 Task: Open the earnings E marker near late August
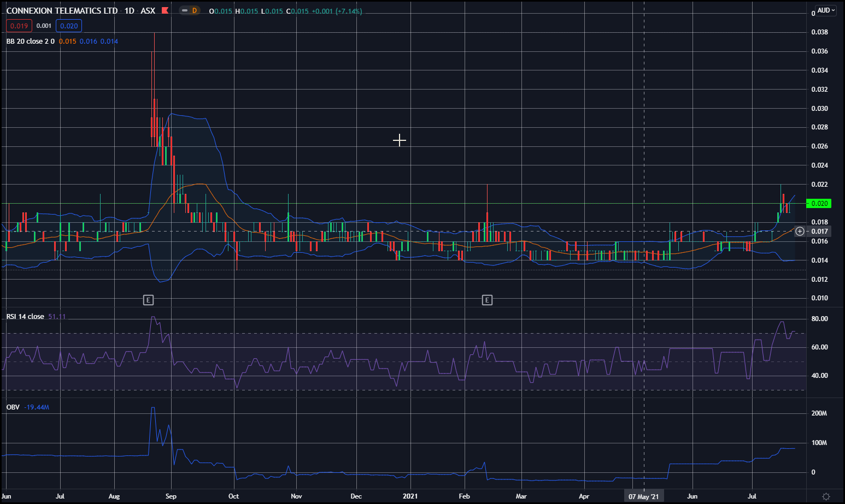(148, 300)
